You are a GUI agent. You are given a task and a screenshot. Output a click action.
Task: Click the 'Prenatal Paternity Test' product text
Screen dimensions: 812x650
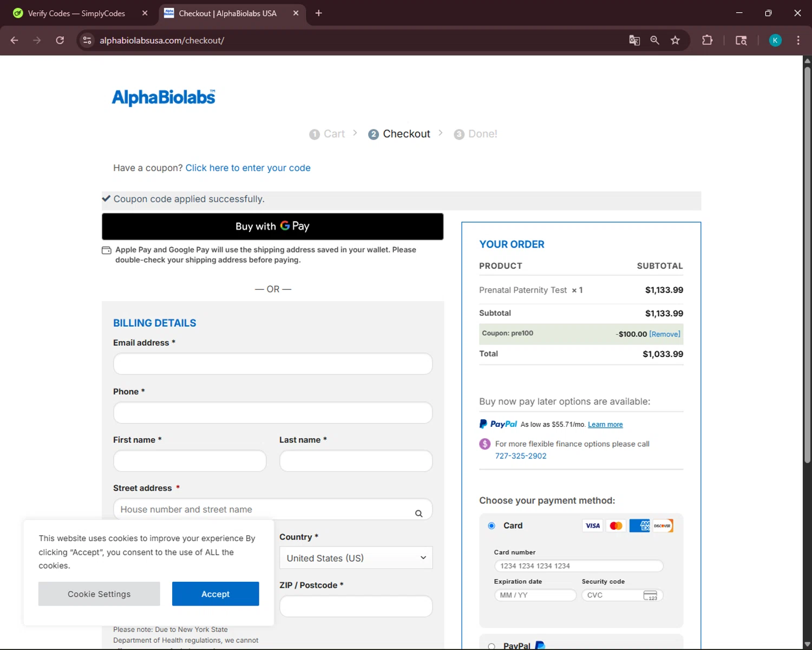pyautogui.click(x=523, y=290)
